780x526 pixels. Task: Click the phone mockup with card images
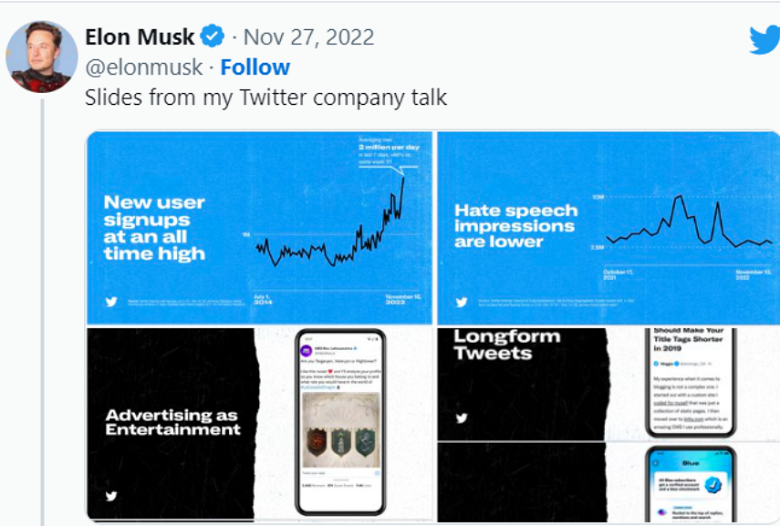(340, 420)
